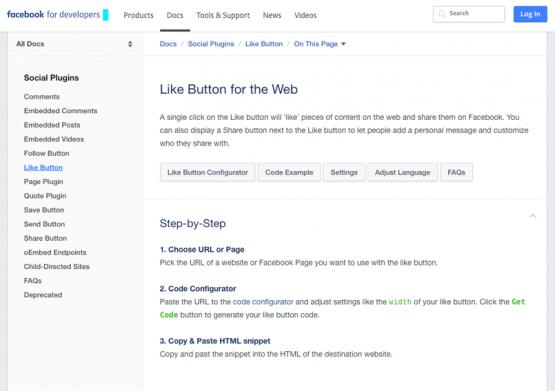Image resolution: width=555 pixels, height=391 pixels.
Task: Open Child-Directed Sites in sidebar
Action: (57, 266)
